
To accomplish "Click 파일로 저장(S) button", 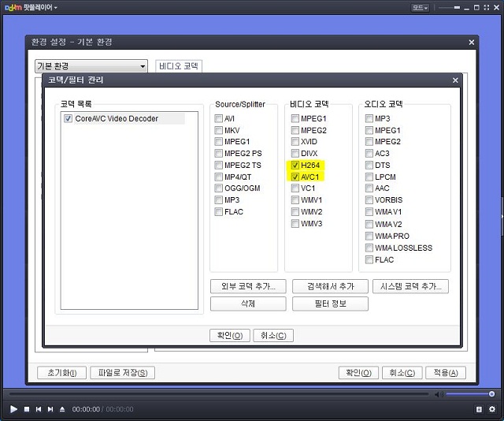I will coord(123,373).
